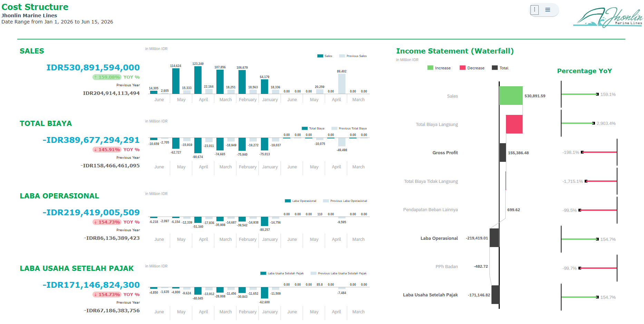Select the 123,249 Sales bar
Image resolution: width=644 pixels, height=324 pixels.
click(198, 80)
